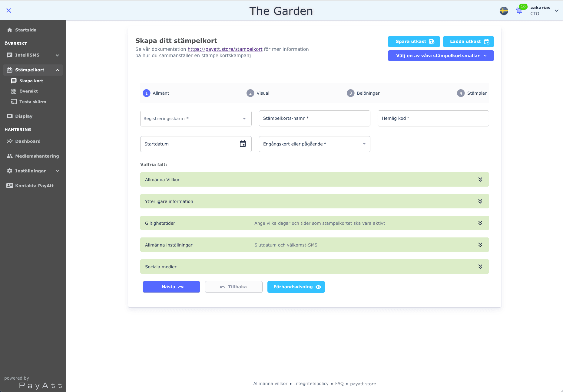Click the notification bell icon
Screen dimensions: 563x392
[x=519, y=11]
